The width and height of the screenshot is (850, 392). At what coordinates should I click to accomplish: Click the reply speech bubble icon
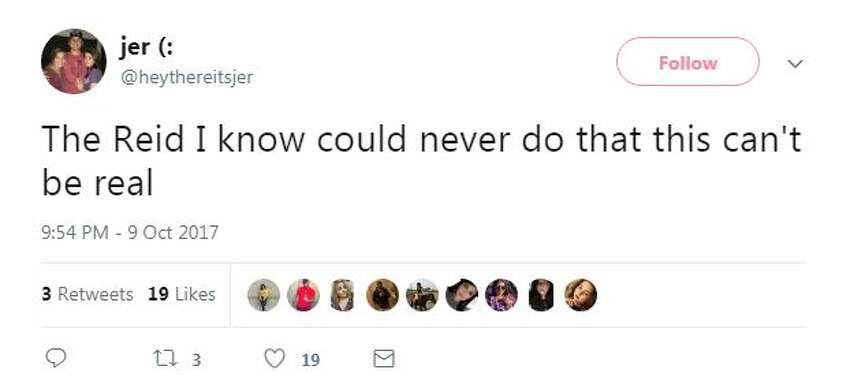[54, 358]
